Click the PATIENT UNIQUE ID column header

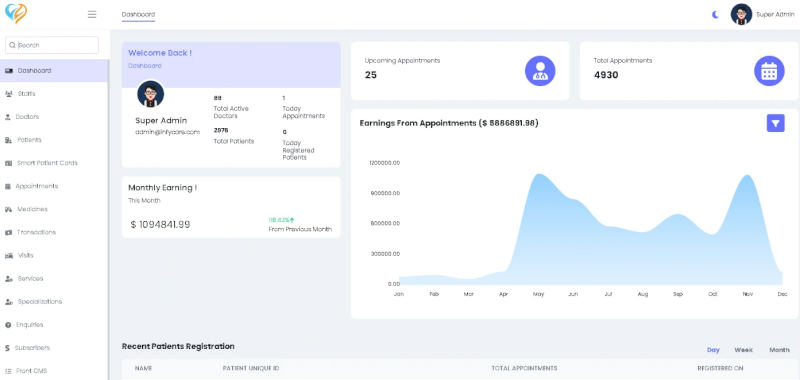pyautogui.click(x=251, y=368)
